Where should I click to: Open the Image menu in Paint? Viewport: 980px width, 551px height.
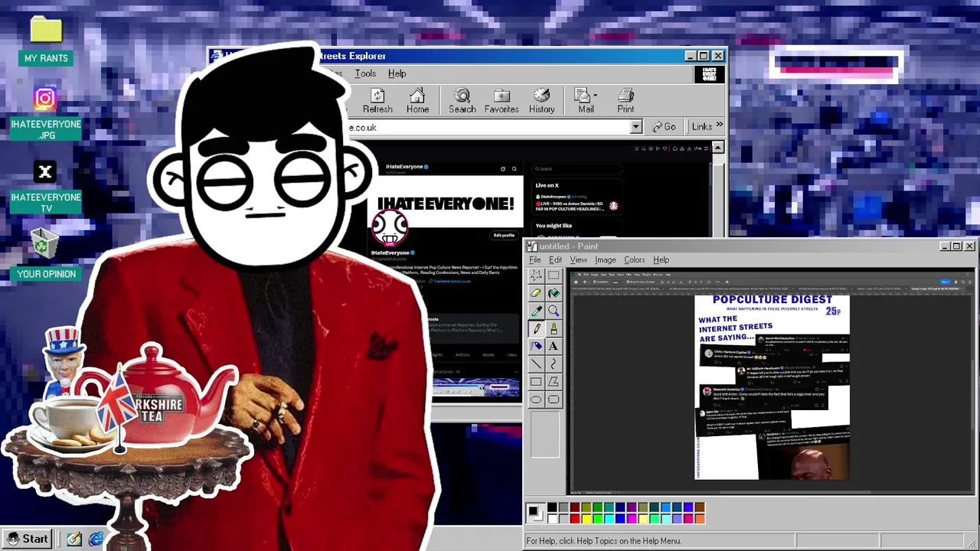click(606, 260)
